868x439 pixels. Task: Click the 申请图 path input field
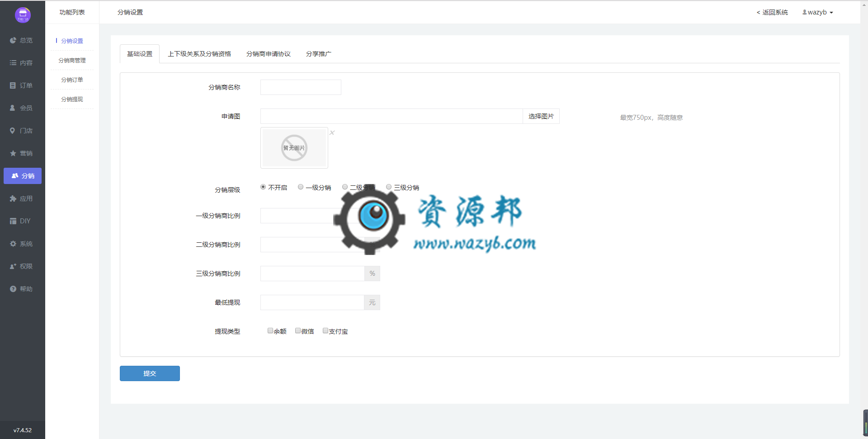coord(392,116)
